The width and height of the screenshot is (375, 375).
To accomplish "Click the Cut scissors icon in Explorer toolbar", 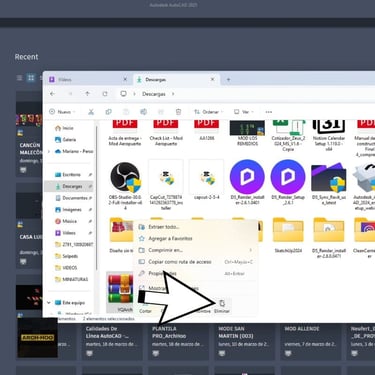I will (91, 112).
